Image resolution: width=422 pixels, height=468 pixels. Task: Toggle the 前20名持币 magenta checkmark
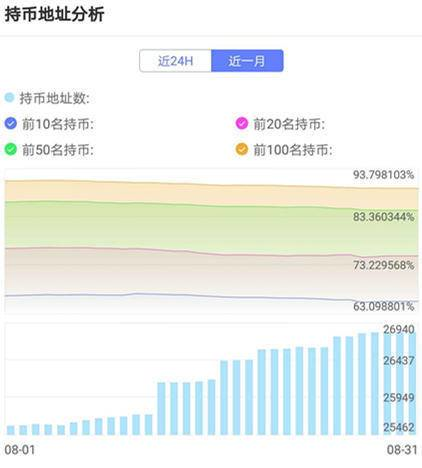(x=242, y=123)
